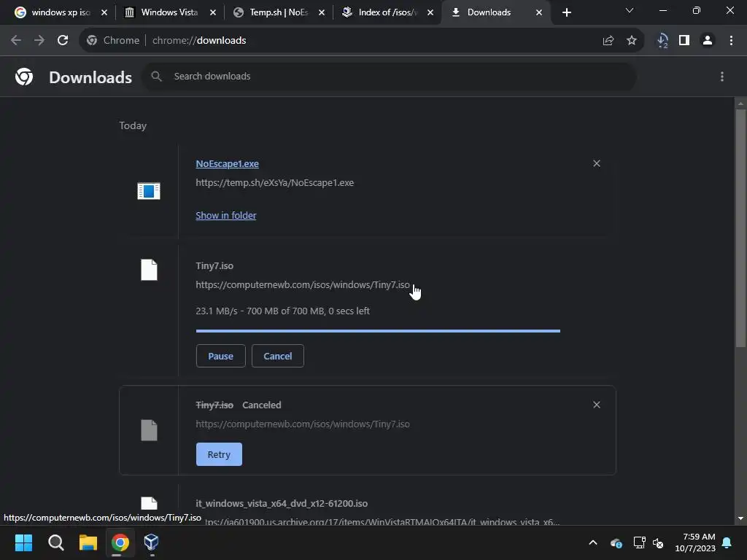Click the temp.sh NoEscape1.exe URL

(x=275, y=183)
